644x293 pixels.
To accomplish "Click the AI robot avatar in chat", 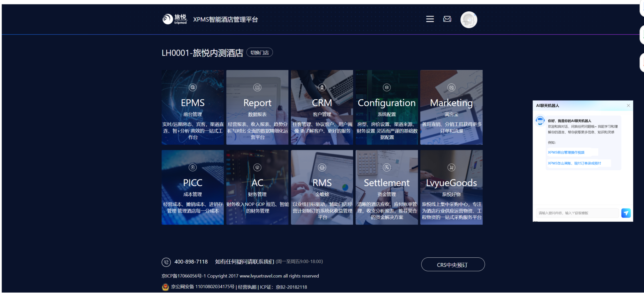I will point(540,120).
